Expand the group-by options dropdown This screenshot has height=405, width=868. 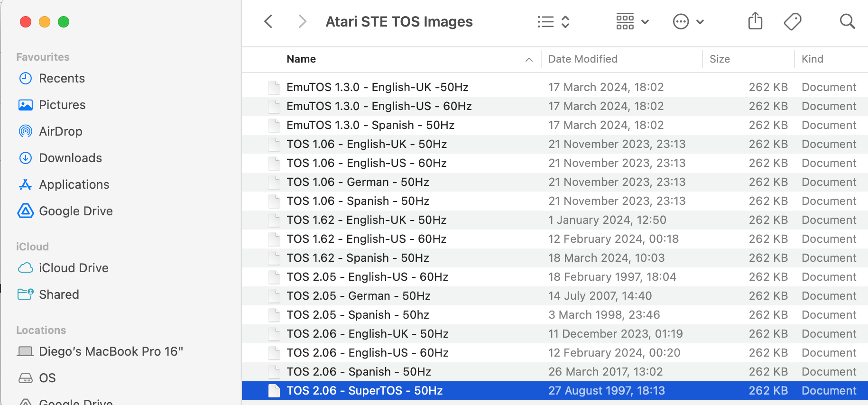click(632, 22)
